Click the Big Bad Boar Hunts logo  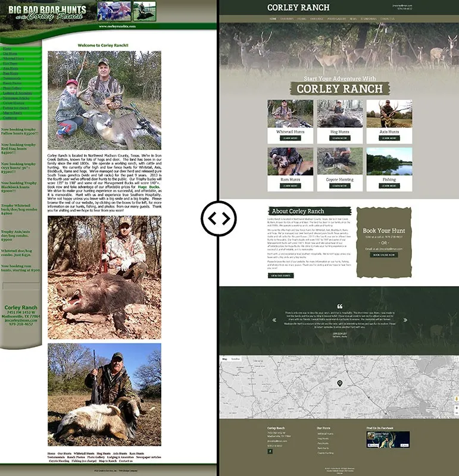click(x=48, y=12)
